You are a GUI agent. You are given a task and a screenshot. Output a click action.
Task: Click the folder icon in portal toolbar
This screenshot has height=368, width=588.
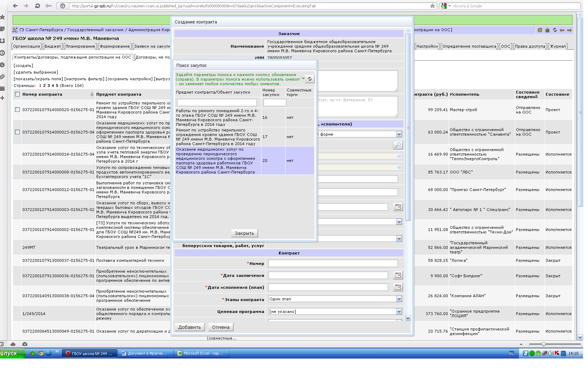tap(540, 30)
